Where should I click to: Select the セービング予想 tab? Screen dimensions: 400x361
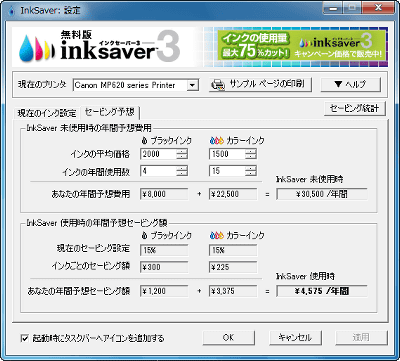click(x=110, y=112)
